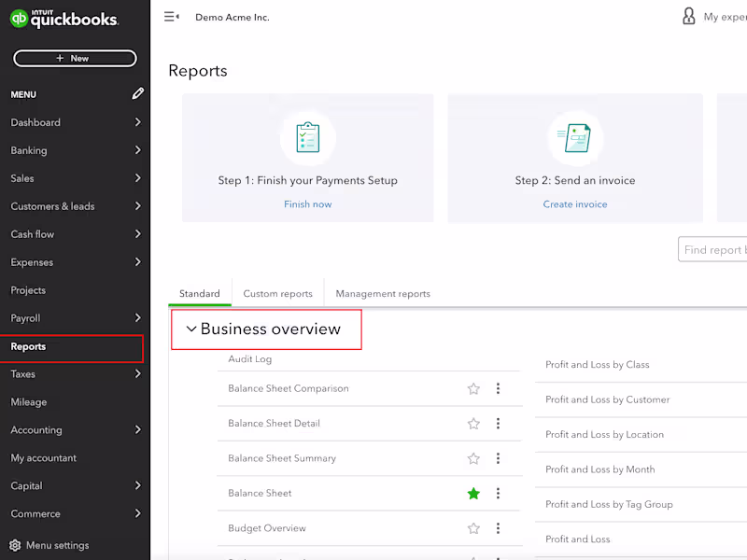Click the Find report search field
This screenshot has width=747, height=560.
point(713,249)
